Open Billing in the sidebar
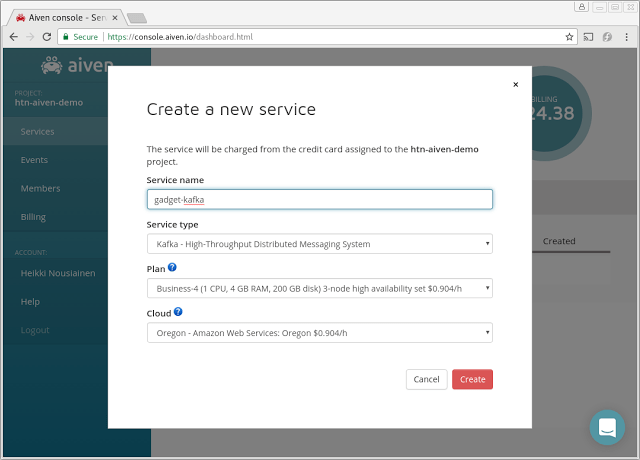This screenshot has height=460, width=640. 56,217
